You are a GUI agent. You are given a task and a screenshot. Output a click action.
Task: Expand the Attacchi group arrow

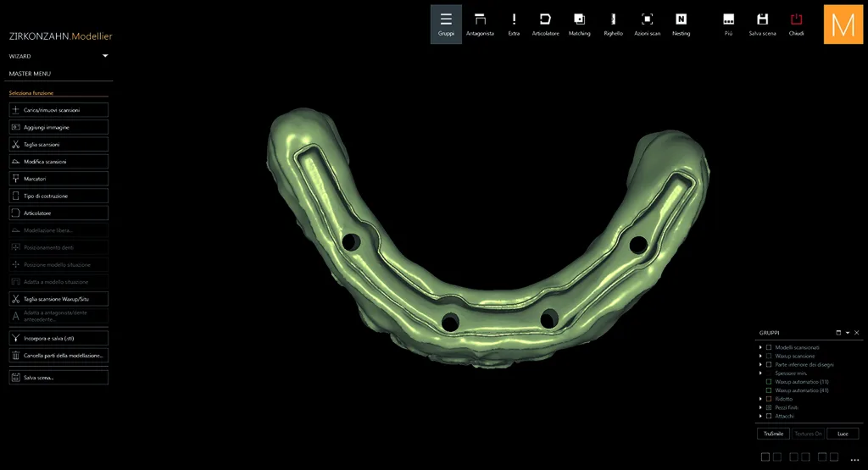coord(760,416)
